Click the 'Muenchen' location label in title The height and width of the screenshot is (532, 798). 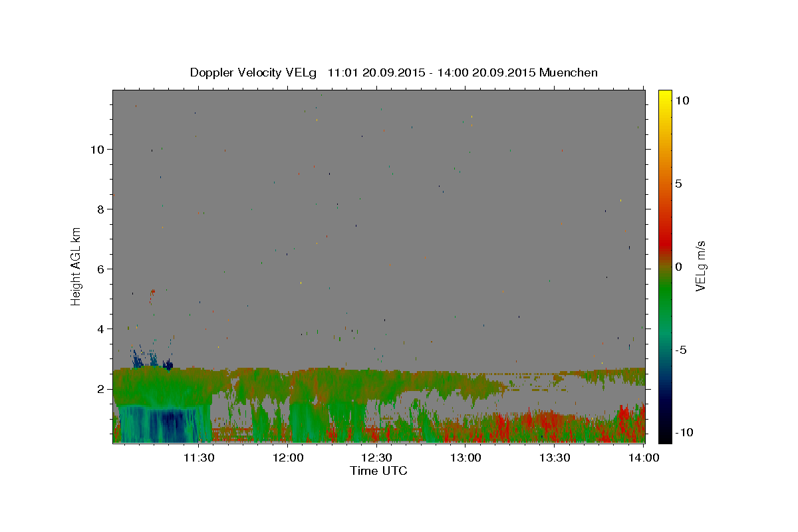tap(569, 72)
